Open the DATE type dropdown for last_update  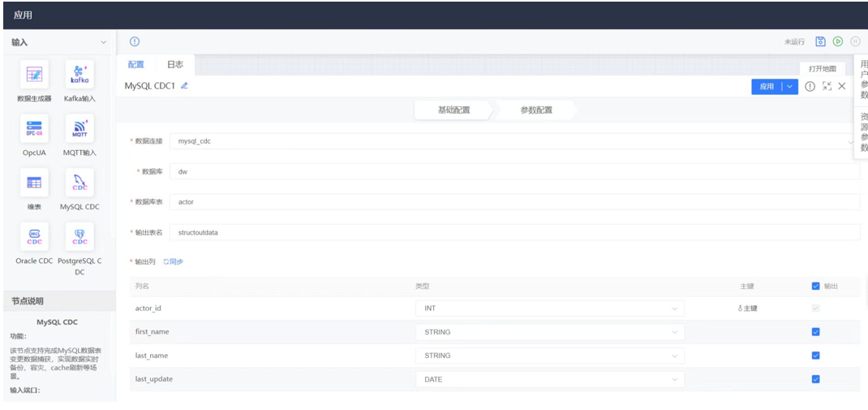coord(549,379)
